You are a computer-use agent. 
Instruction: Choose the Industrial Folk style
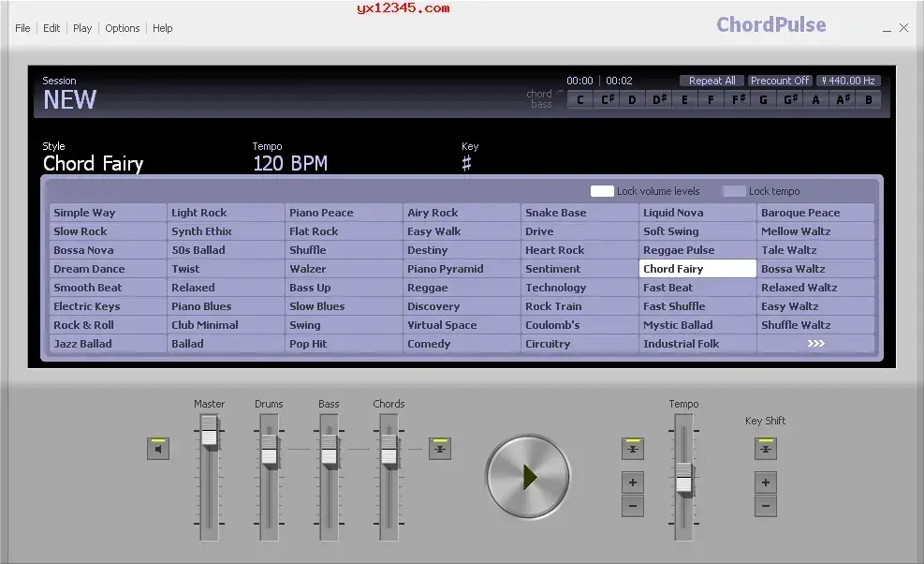[x=697, y=343]
